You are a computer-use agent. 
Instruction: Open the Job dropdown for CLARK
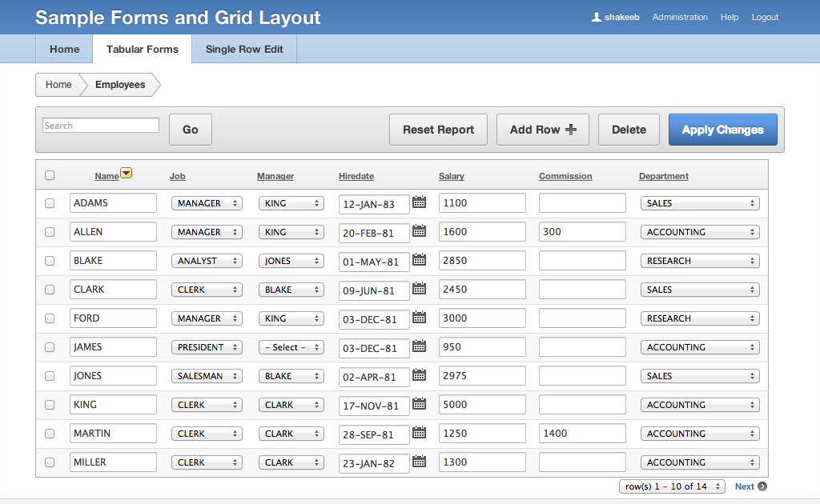coord(207,290)
